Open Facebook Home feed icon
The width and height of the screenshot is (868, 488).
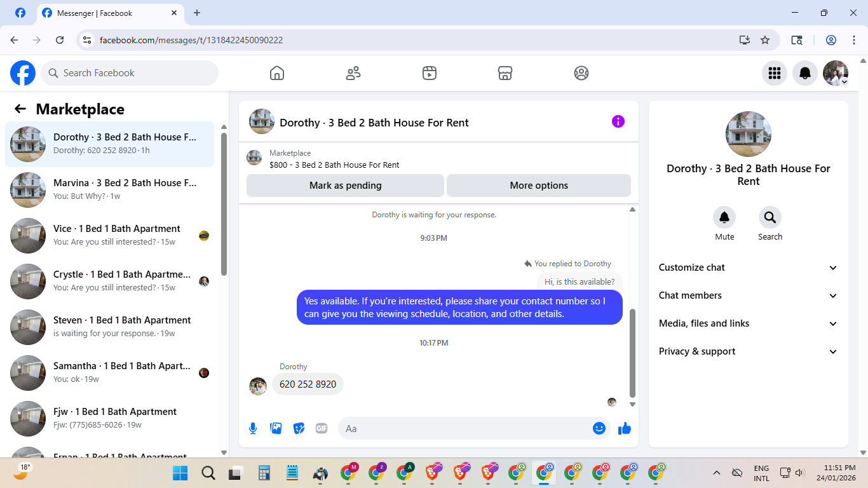point(277,73)
